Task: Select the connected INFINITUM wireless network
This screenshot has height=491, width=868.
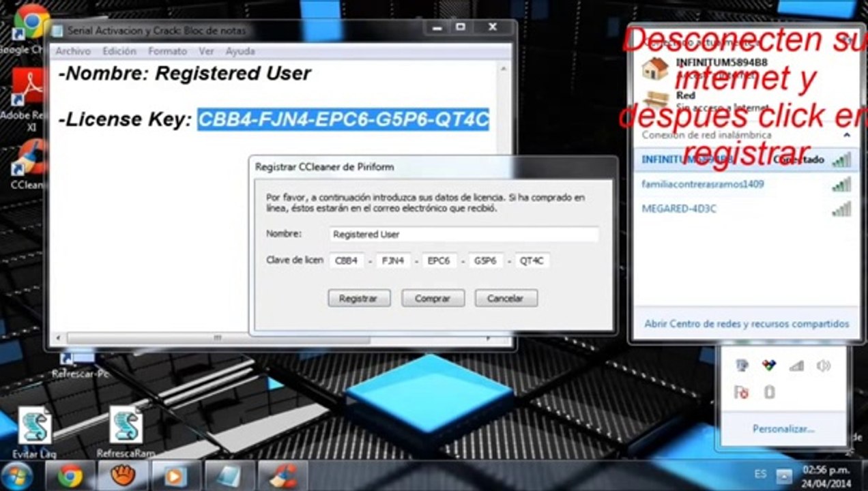Action: pyautogui.click(x=746, y=160)
